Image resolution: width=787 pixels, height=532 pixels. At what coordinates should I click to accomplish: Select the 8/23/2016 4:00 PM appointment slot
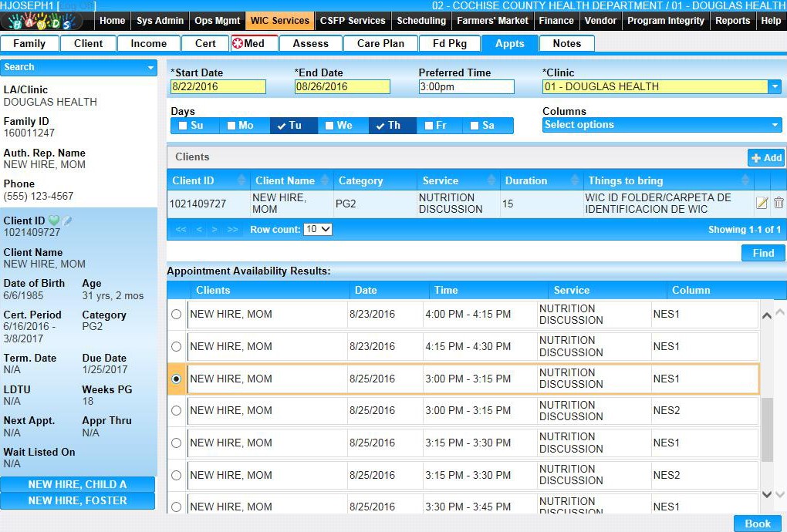click(177, 315)
